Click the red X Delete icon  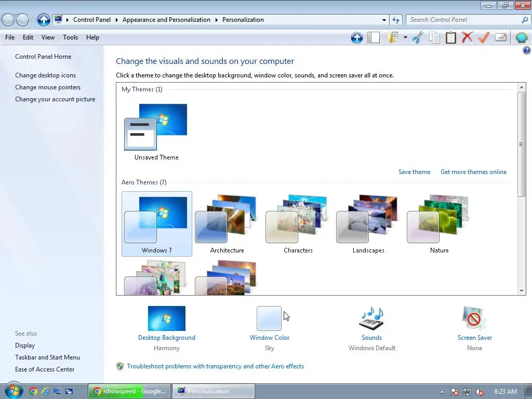click(467, 37)
